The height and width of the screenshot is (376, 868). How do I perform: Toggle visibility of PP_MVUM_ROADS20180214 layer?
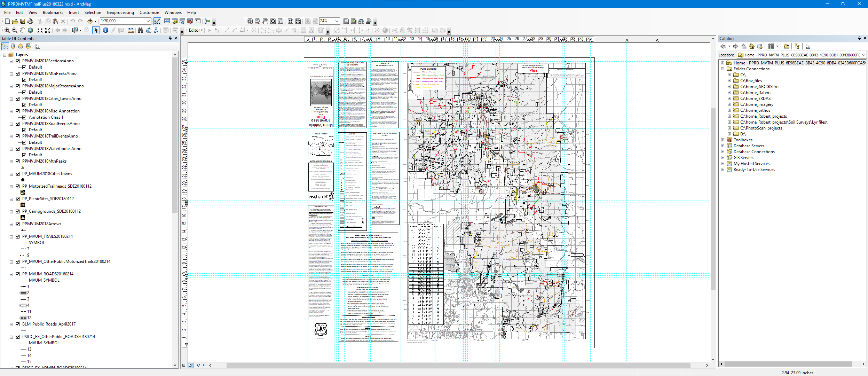(x=18, y=274)
